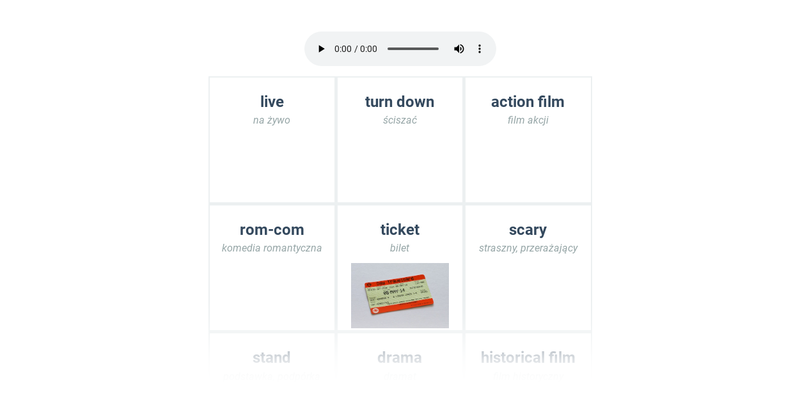Select the "live" vocabulary card

pyautogui.click(x=272, y=140)
